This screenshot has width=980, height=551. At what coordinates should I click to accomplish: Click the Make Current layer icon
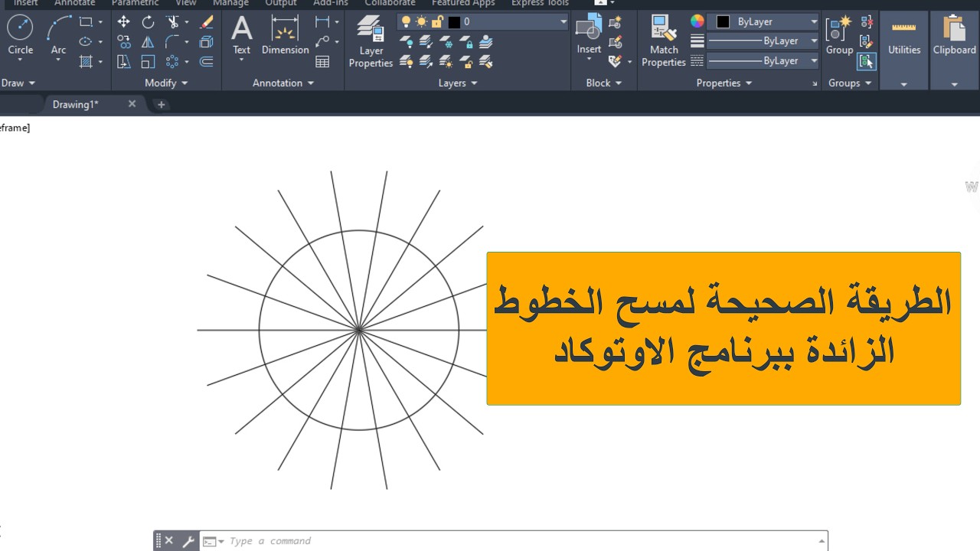[x=466, y=41]
